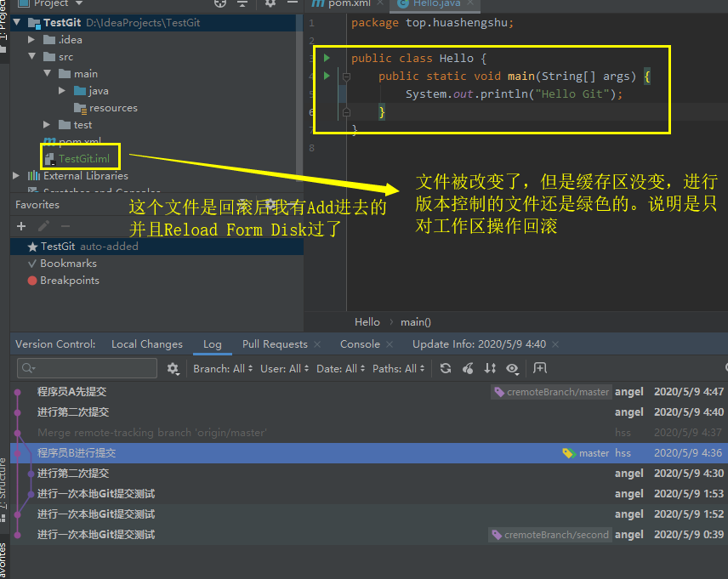The height and width of the screenshot is (579, 728).
Task: Collapse the main folder
Action: point(48,73)
